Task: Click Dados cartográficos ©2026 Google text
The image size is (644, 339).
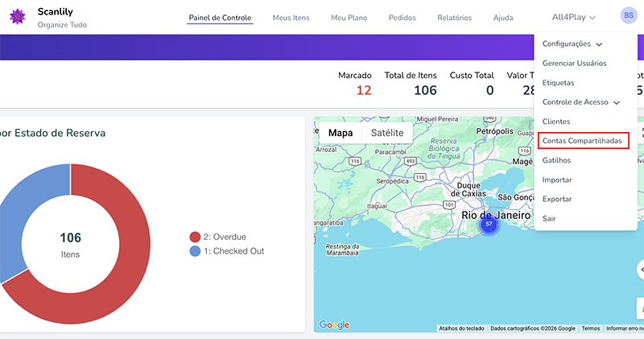Action: click(533, 329)
